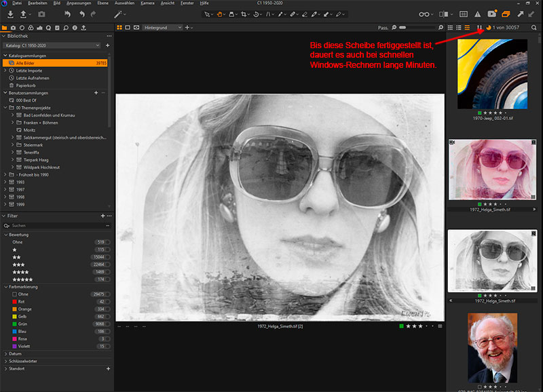The height and width of the screenshot is (392, 543).
Task: Open the Katalog C1 1950-2020 dropdown
Action: click(x=52, y=45)
